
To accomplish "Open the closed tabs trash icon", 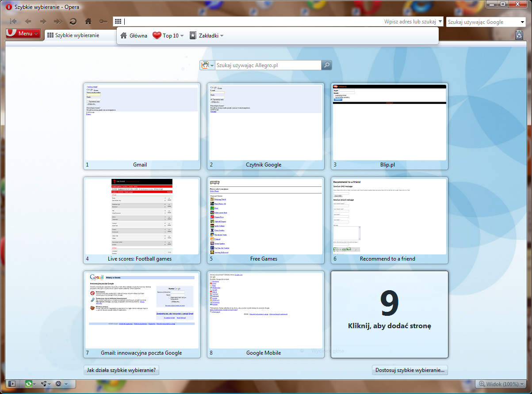I will point(519,35).
